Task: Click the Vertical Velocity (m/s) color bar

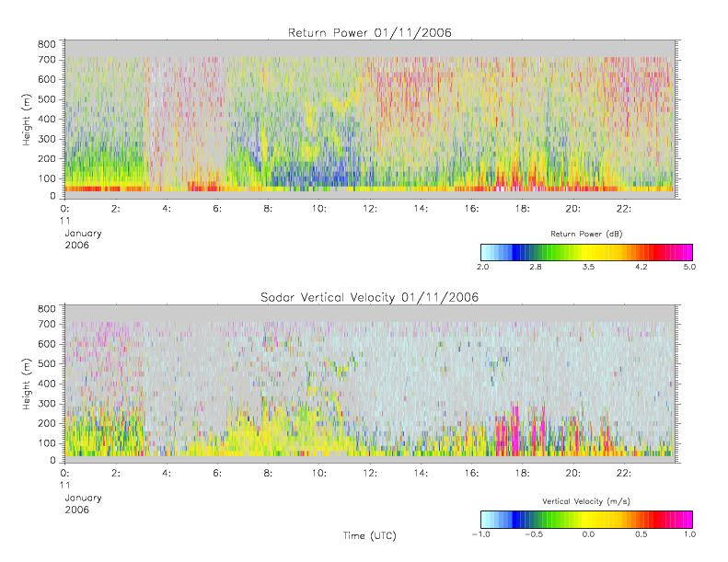Action: pyautogui.click(x=586, y=520)
